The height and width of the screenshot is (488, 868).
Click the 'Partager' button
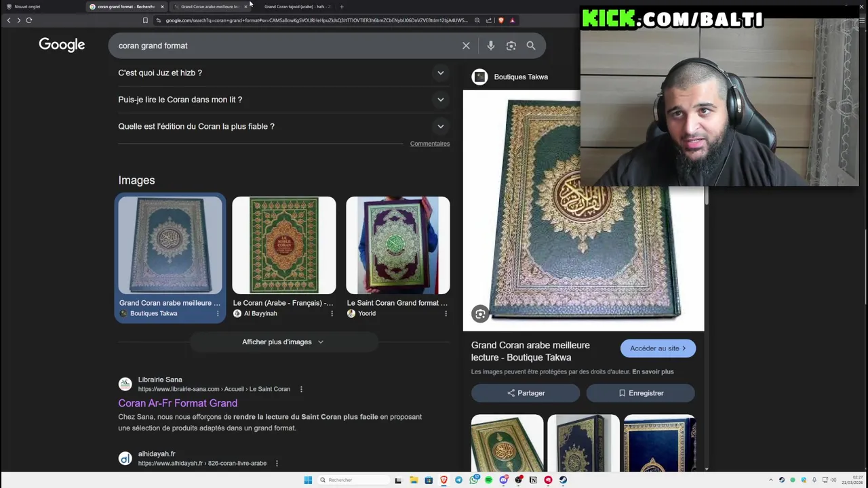pos(526,393)
